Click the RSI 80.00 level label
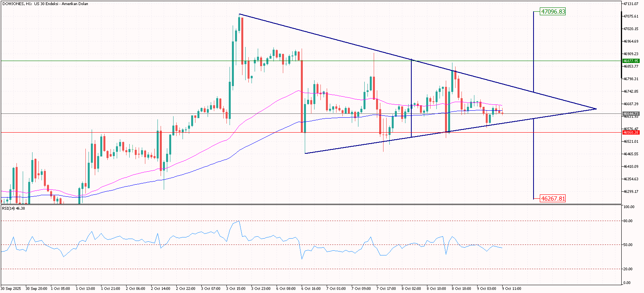This screenshot has width=644, height=293. 628,221
